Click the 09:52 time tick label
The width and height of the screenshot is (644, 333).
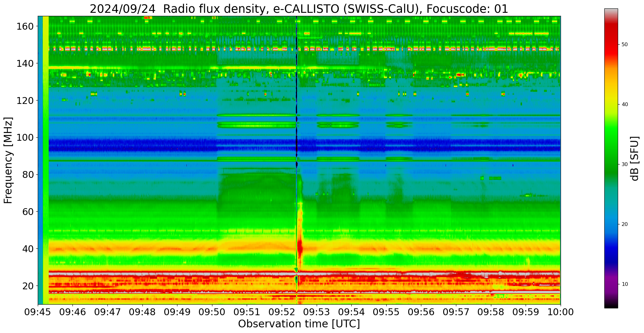pos(282,312)
